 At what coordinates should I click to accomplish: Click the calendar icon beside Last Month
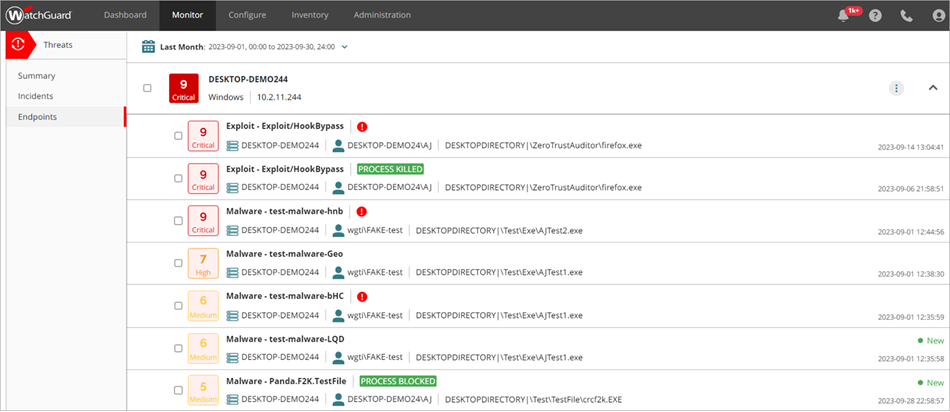coord(148,46)
